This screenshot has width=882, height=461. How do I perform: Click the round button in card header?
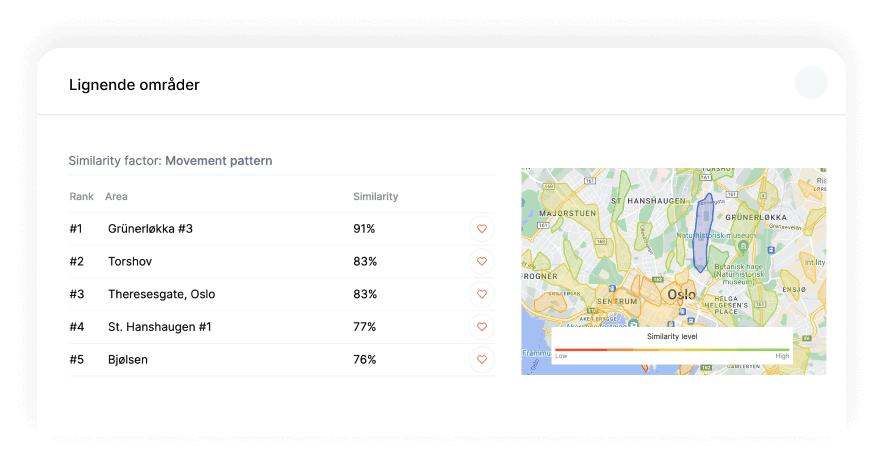(x=811, y=83)
